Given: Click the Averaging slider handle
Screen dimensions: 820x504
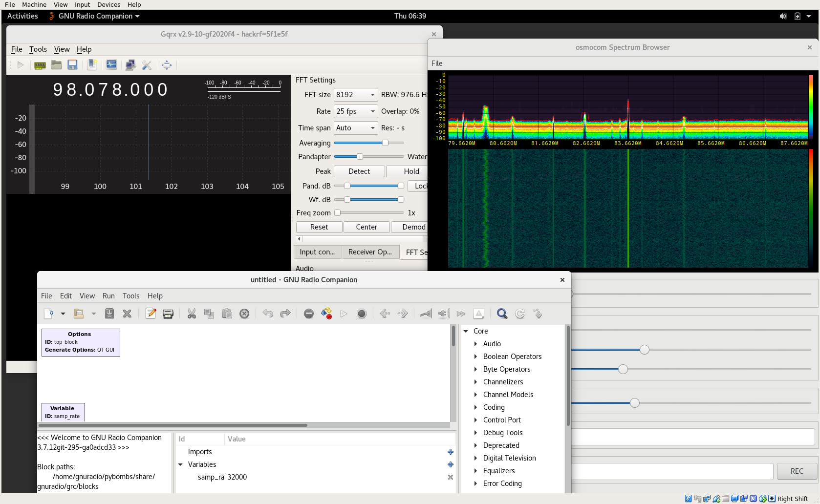Looking at the screenshot, I should [x=385, y=143].
